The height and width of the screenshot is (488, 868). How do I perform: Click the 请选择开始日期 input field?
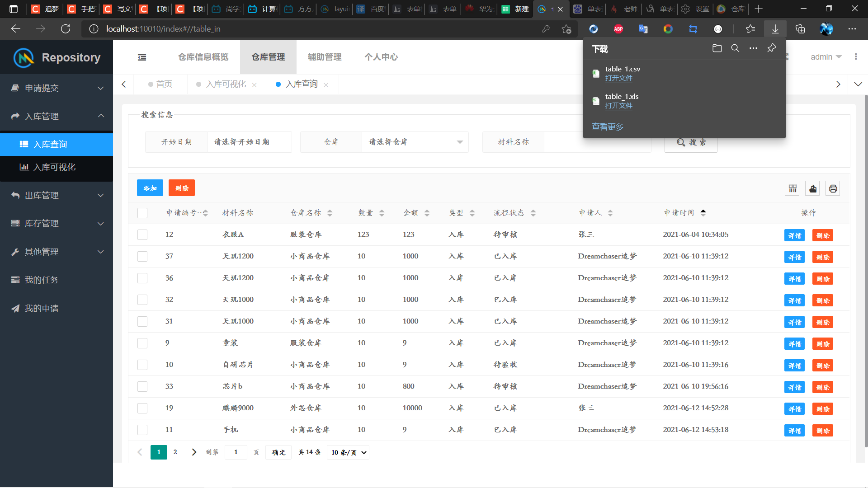click(249, 142)
